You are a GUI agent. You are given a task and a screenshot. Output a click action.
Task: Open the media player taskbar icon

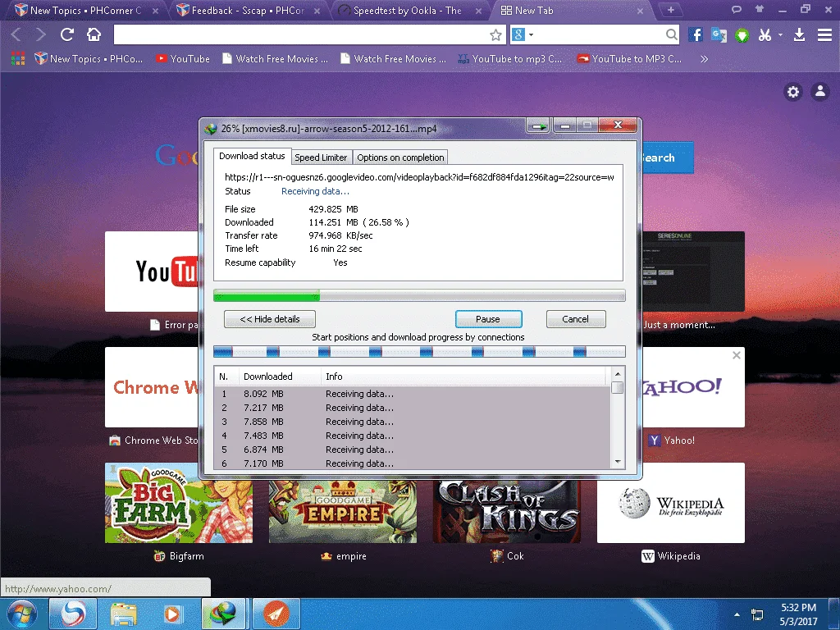point(172,614)
